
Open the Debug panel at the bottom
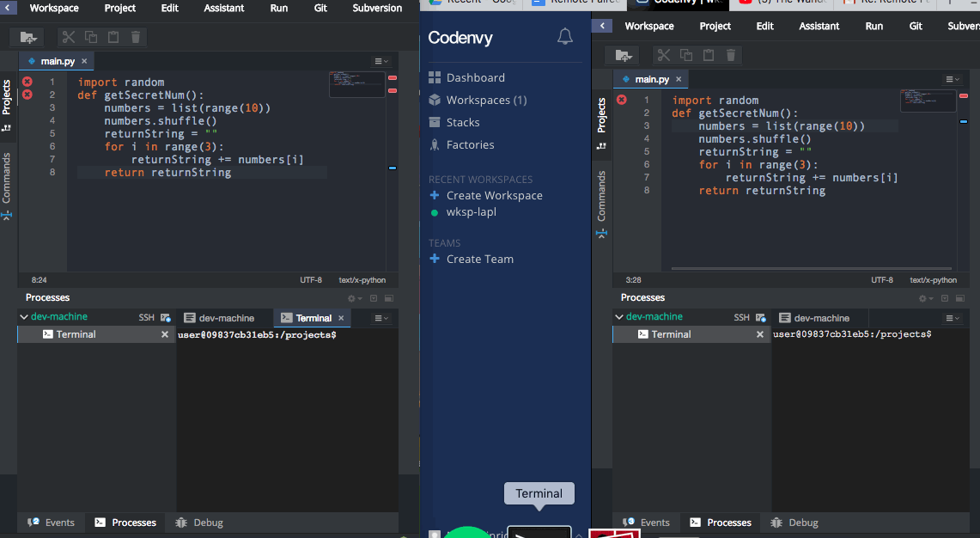(x=198, y=522)
